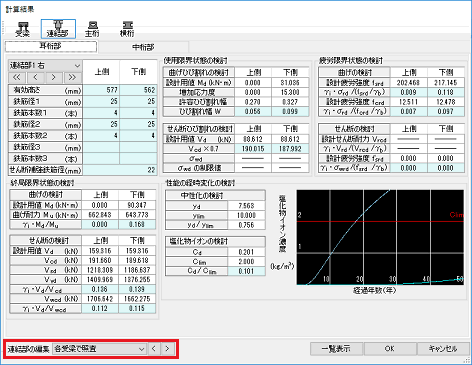Viewport: 472px width, 365px height.
Task: Confirm with the OK button
Action: pos(389,349)
